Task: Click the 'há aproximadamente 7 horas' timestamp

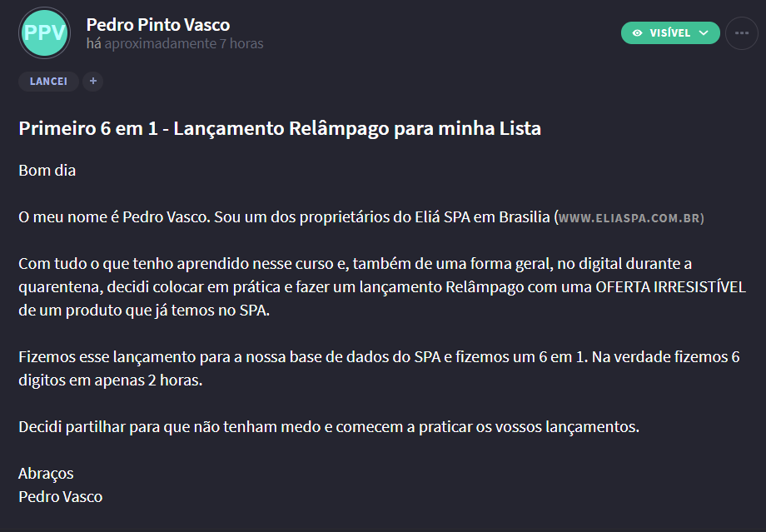Action: pyautogui.click(x=175, y=43)
